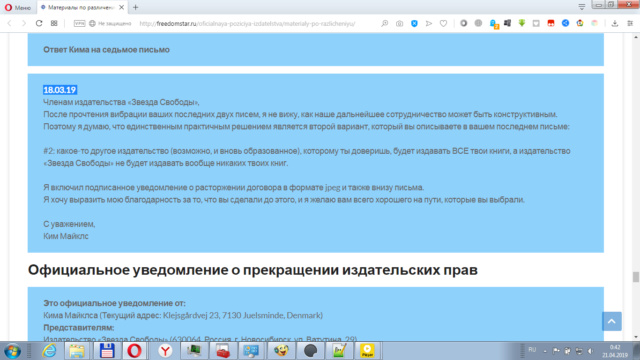Click the bold text Представителям:
Image resolution: width=640 pixels, height=360 pixels.
(x=78, y=327)
